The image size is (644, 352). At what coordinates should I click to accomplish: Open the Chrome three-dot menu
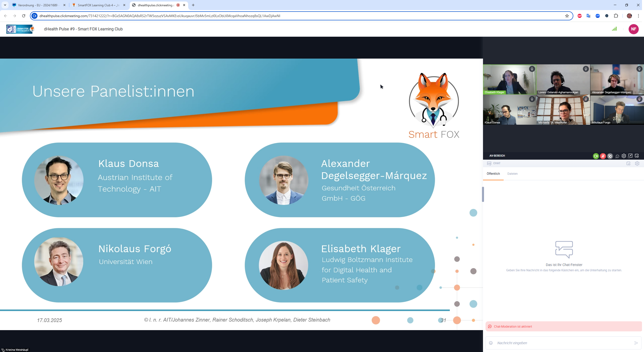click(x=638, y=16)
